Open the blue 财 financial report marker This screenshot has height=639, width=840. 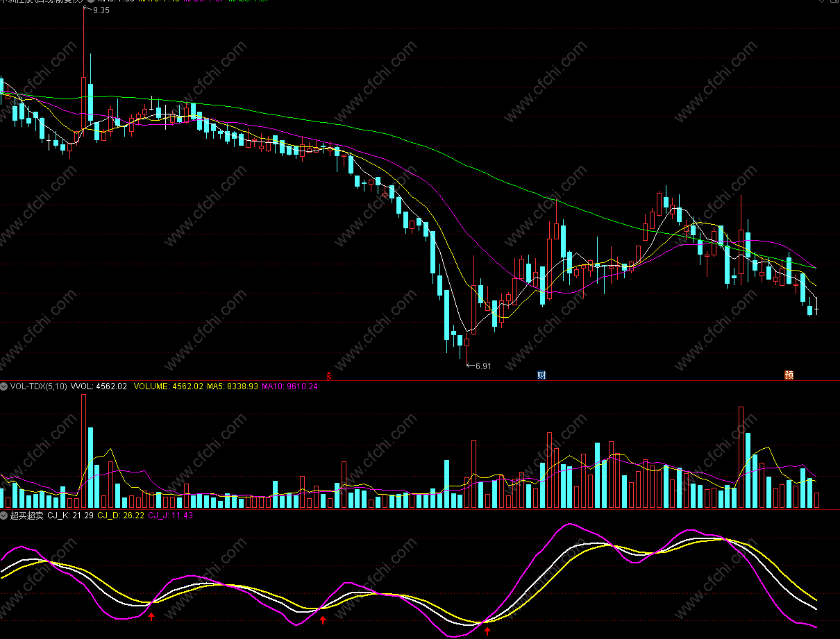pos(541,375)
